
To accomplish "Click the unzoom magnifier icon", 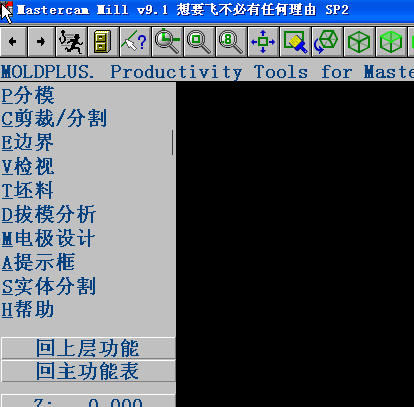I will tap(199, 42).
